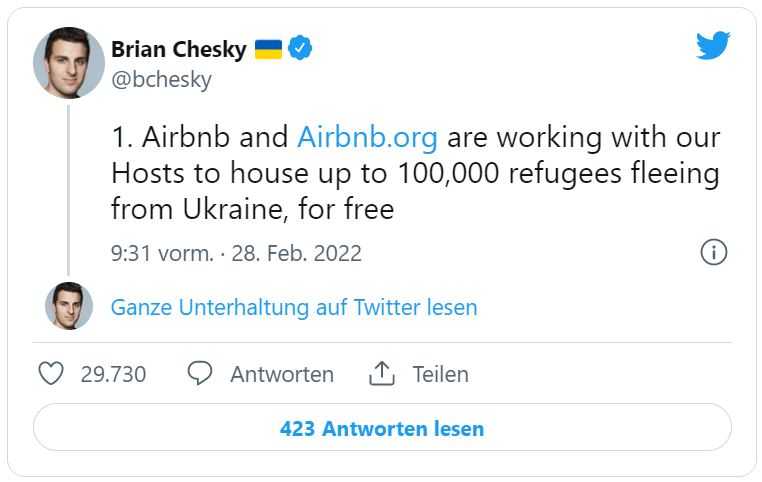Click the '423 Antworten lesen' button
762x482 pixels.
click(x=382, y=428)
